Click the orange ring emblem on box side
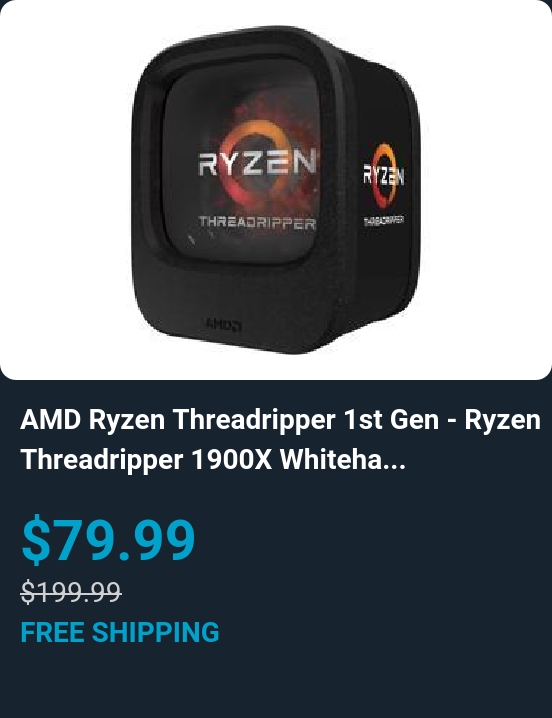The height and width of the screenshot is (718, 552). point(383,175)
